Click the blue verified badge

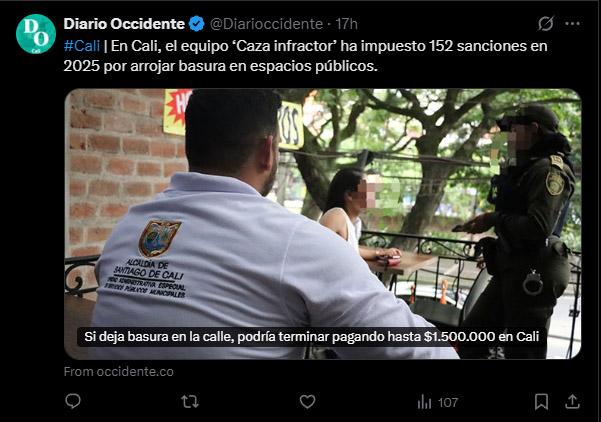197,24
